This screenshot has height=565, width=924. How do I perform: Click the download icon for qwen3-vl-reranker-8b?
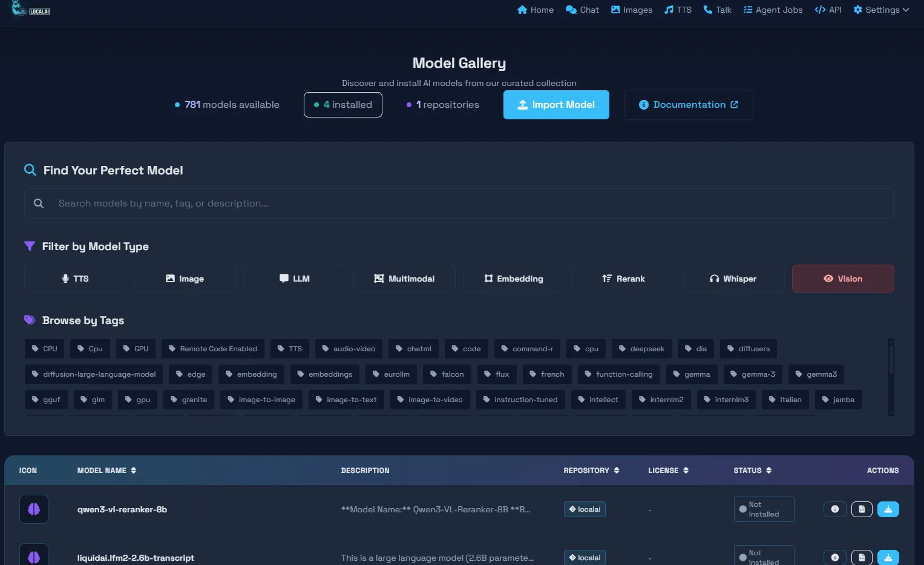pyautogui.click(x=888, y=509)
